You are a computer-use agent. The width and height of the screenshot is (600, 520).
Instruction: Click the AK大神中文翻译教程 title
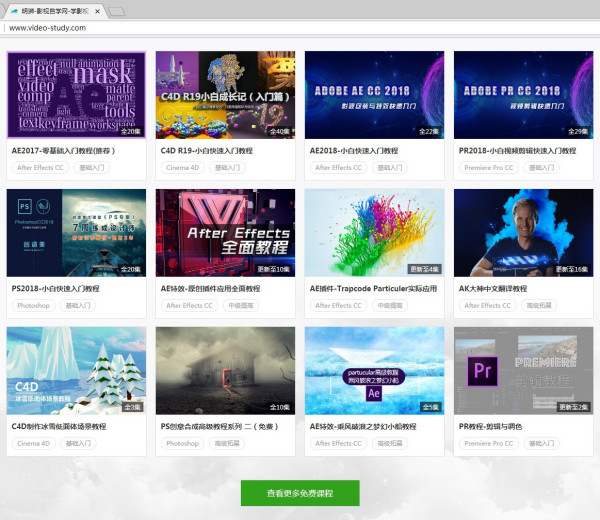point(493,289)
